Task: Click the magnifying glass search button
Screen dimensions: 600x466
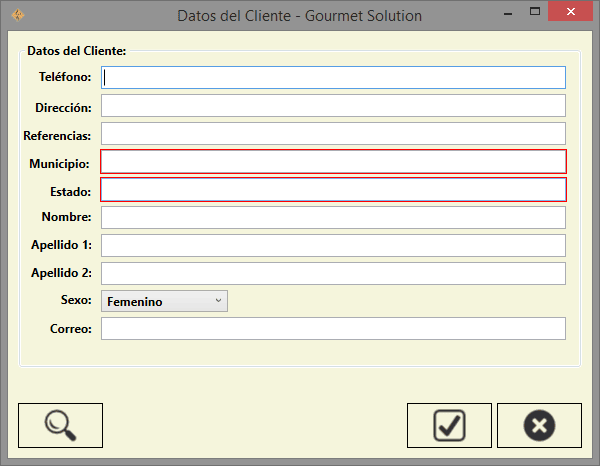Action: tap(61, 425)
